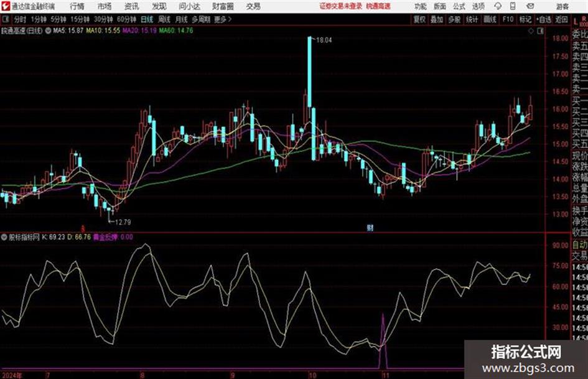Click the 2024年 date axis label
This screenshot has height=379, width=588.
(x=12, y=375)
